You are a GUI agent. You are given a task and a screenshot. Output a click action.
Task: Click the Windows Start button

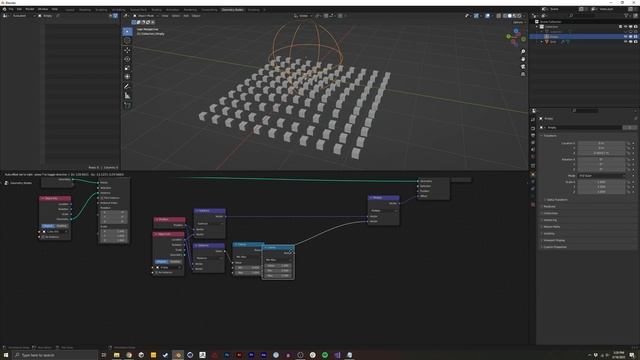(x=6, y=355)
